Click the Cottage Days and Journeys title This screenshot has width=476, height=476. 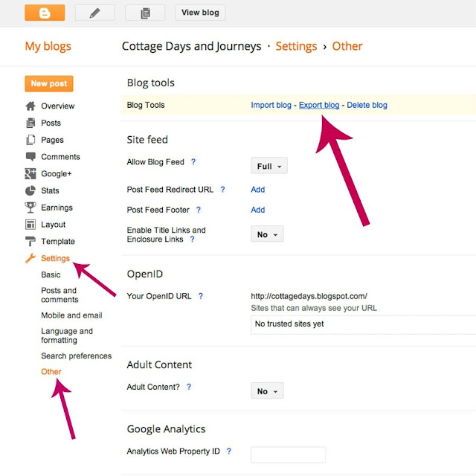point(191,46)
